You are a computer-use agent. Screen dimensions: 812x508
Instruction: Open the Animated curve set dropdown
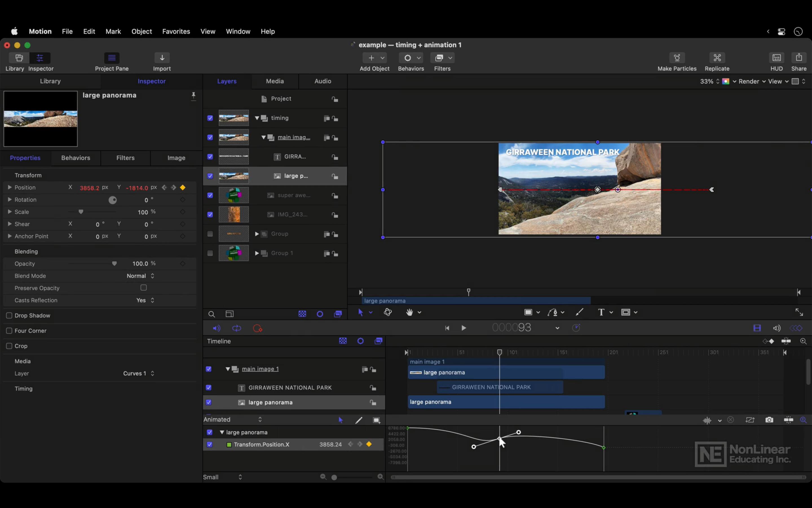click(x=233, y=420)
